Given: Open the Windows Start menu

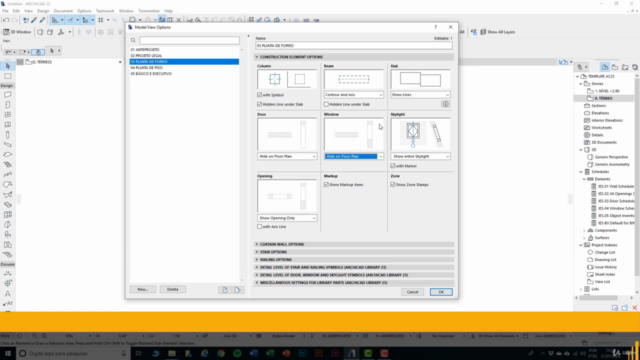Looking at the screenshot, I should click(x=7, y=353).
